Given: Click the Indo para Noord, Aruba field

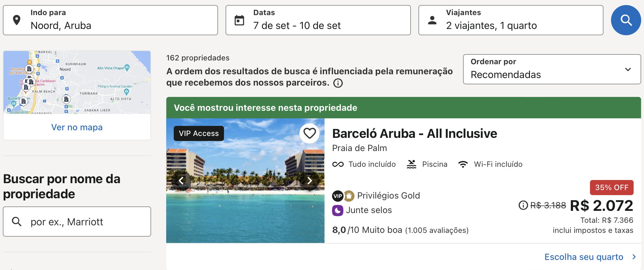Looking at the screenshot, I should click(110, 20).
